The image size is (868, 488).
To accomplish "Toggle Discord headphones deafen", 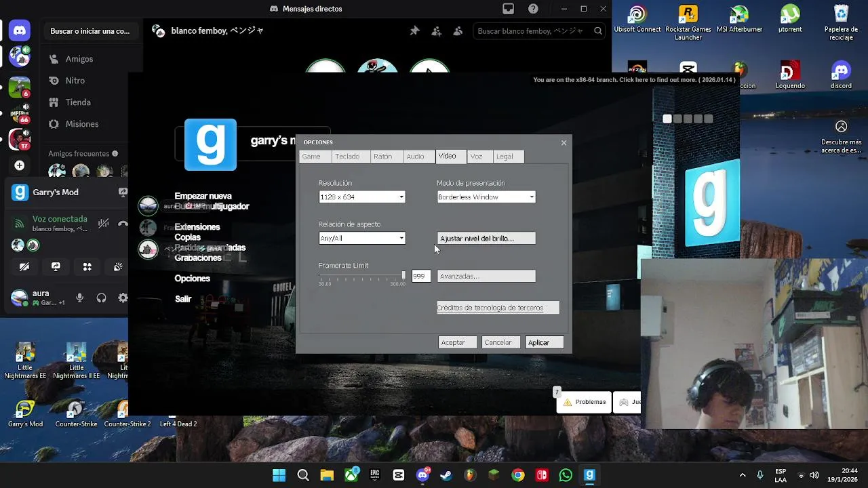I will (102, 298).
